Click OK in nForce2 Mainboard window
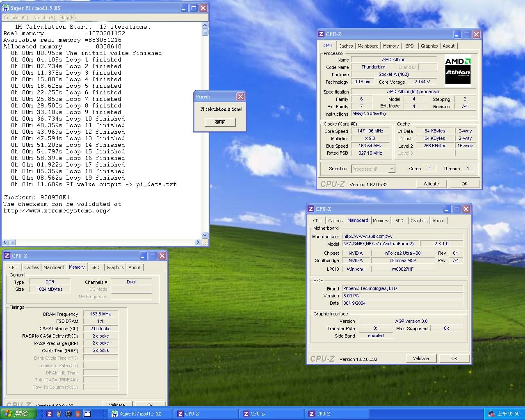 (454, 358)
